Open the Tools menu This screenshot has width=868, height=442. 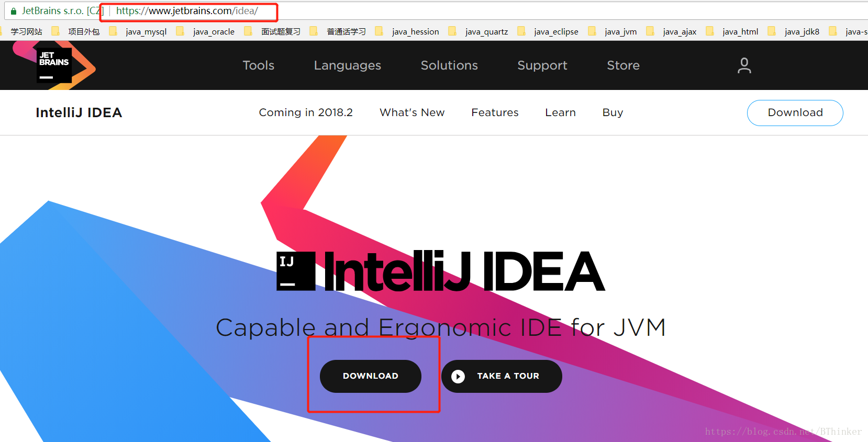coord(259,65)
